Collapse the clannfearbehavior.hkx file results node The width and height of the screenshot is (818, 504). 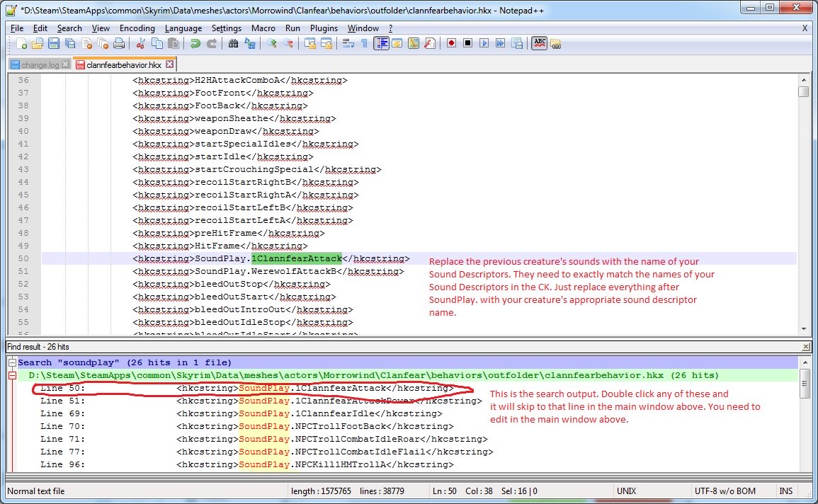[x=11, y=375]
